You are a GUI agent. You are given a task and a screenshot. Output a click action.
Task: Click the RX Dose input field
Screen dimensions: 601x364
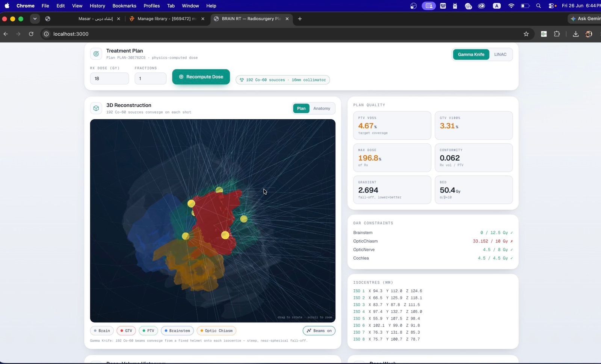109,78
